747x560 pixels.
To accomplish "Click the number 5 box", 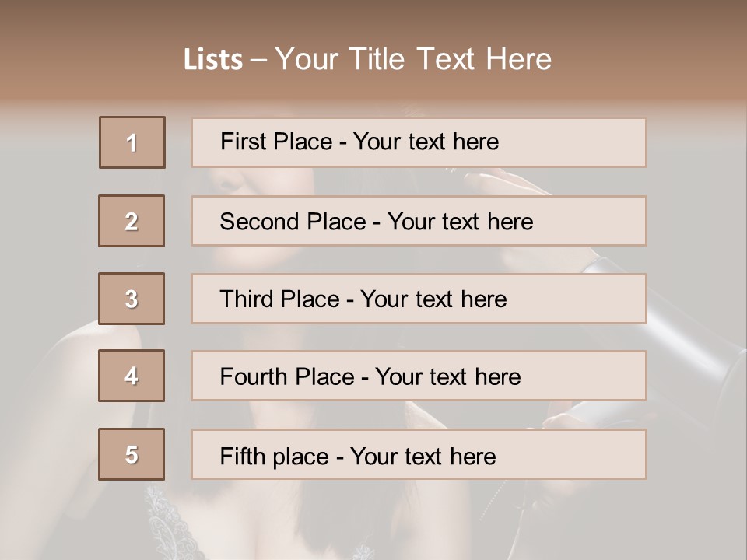I will click(x=132, y=454).
